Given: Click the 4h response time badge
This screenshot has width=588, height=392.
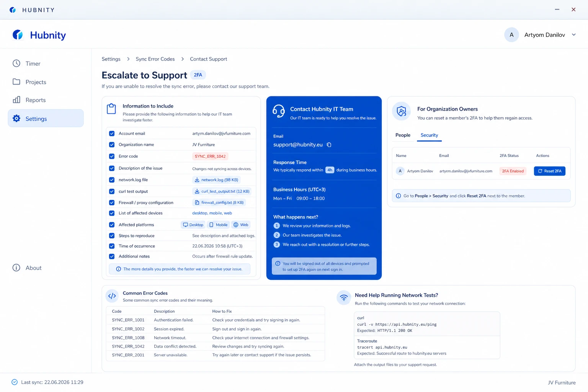Looking at the screenshot, I should 330,170.
